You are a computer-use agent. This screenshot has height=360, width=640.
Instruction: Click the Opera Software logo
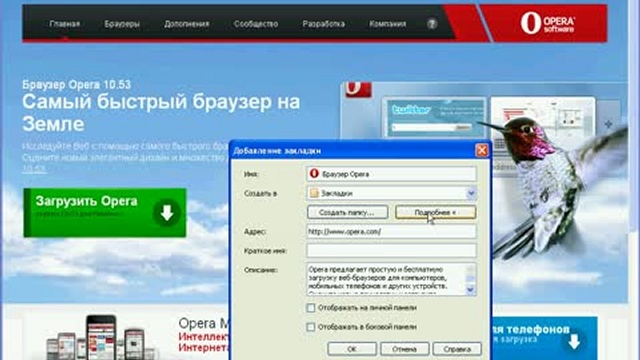(548, 23)
